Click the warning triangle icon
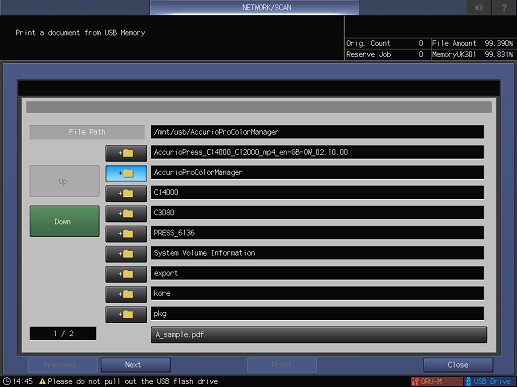The height and width of the screenshot is (387, 517). point(42,381)
